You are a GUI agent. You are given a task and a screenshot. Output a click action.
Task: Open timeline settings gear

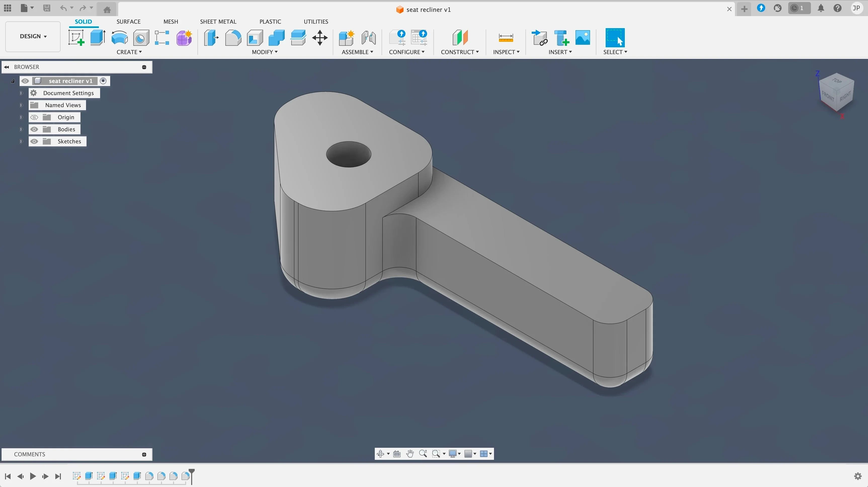click(x=858, y=476)
